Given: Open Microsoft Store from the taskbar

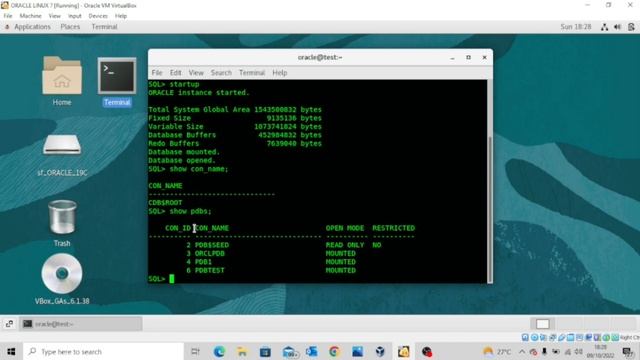Looking at the screenshot, I should click(265, 351).
